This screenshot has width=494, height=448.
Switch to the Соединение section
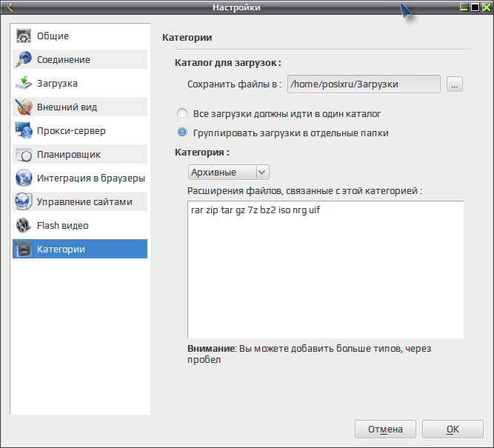click(x=80, y=59)
